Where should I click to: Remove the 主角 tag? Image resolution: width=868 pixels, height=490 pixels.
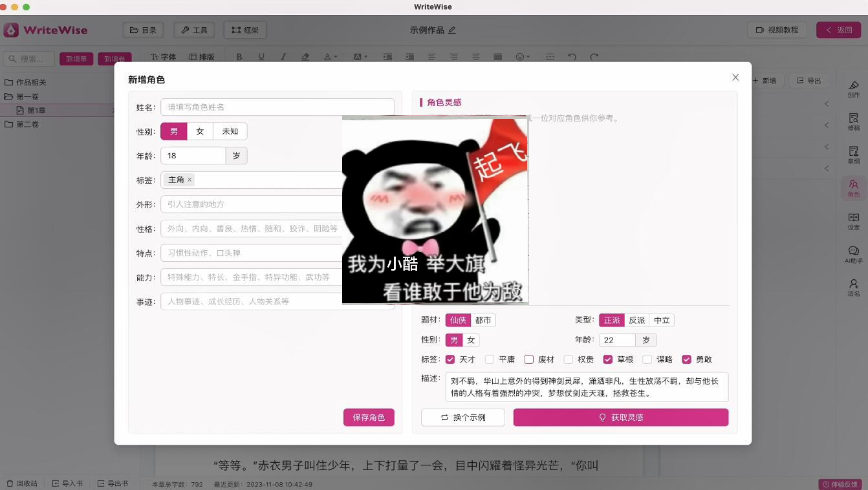point(190,180)
